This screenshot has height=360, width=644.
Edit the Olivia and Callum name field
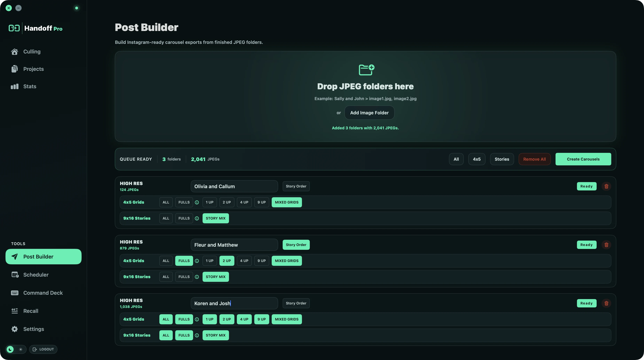234,186
